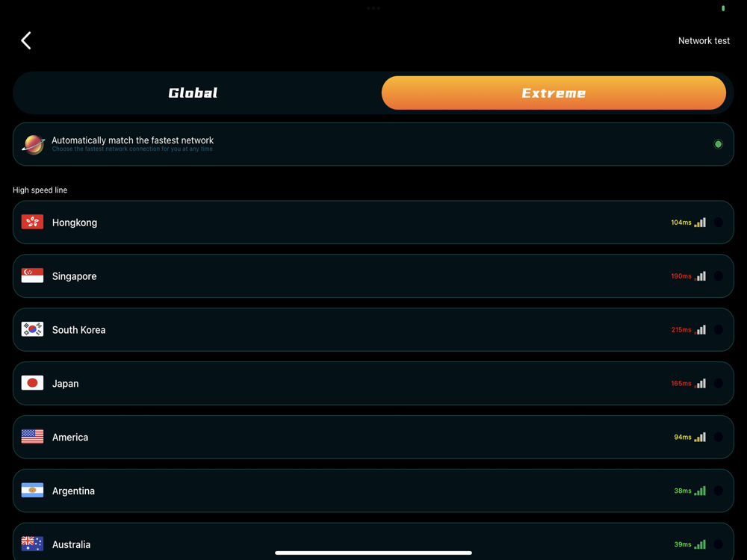This screenshot has height=560, width=747.
Task: Click the Argentina flag icon
Action: click(x=32, y=491)
